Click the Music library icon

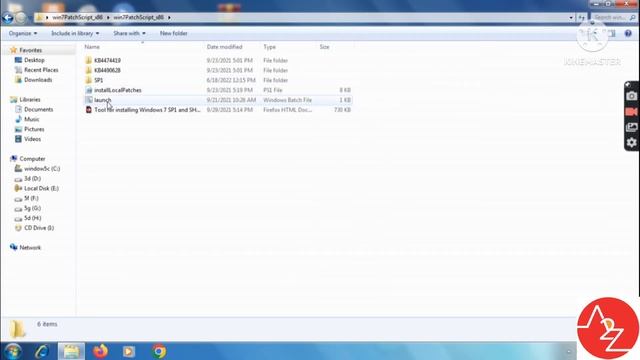[x=18, y=119]
